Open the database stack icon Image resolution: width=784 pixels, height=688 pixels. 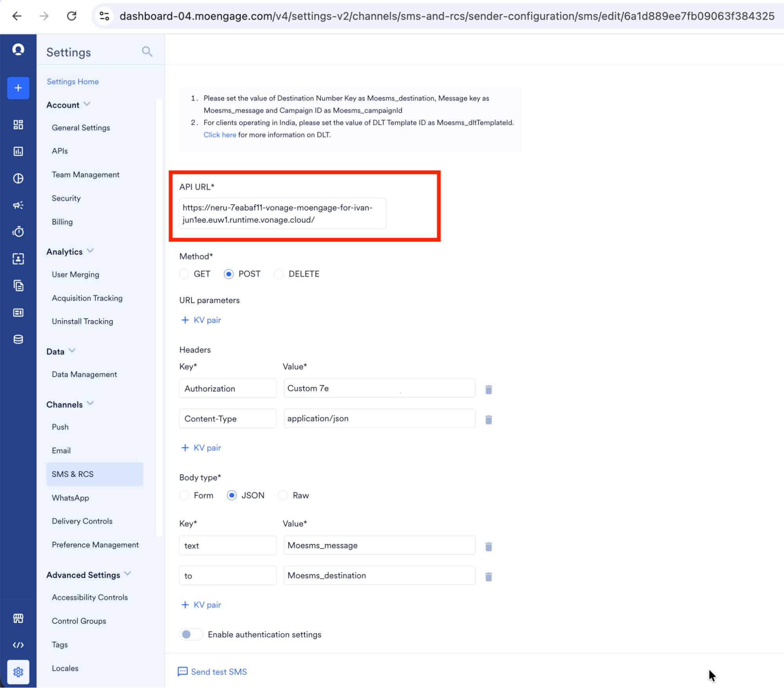18,339
